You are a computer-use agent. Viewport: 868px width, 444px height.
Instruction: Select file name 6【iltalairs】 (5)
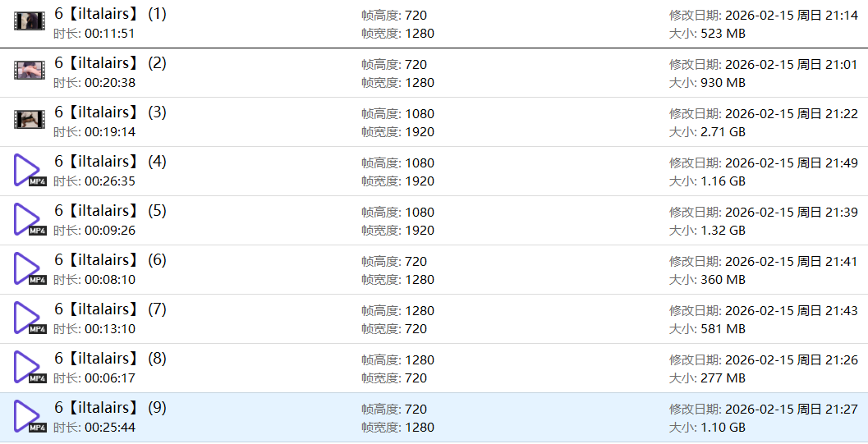coord(110,211)
